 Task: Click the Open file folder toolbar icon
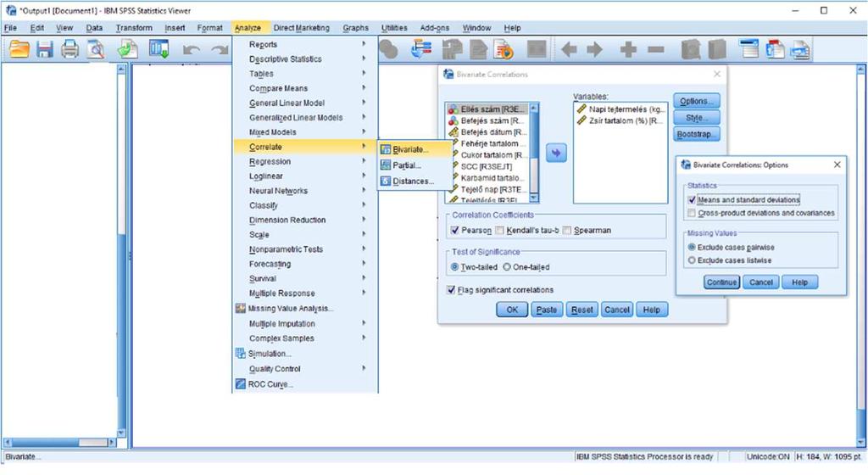pyautogui.click(x=19, y=50)
